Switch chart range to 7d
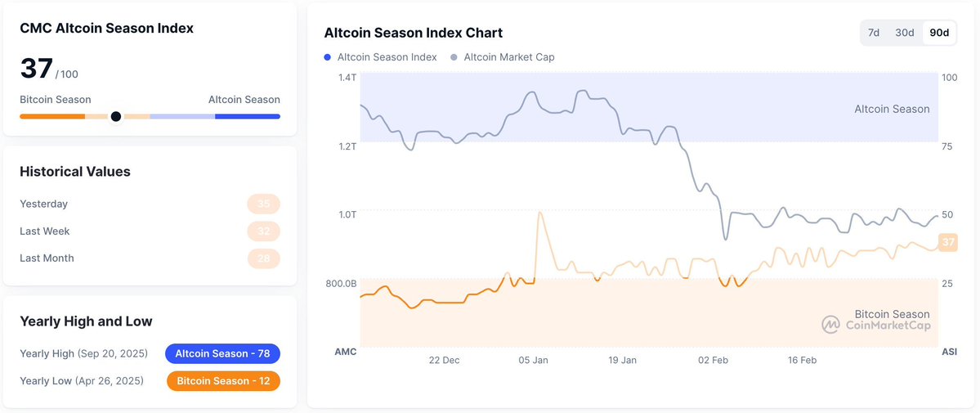The height and width of the screenshot is (413, 980). click(874, 33)
